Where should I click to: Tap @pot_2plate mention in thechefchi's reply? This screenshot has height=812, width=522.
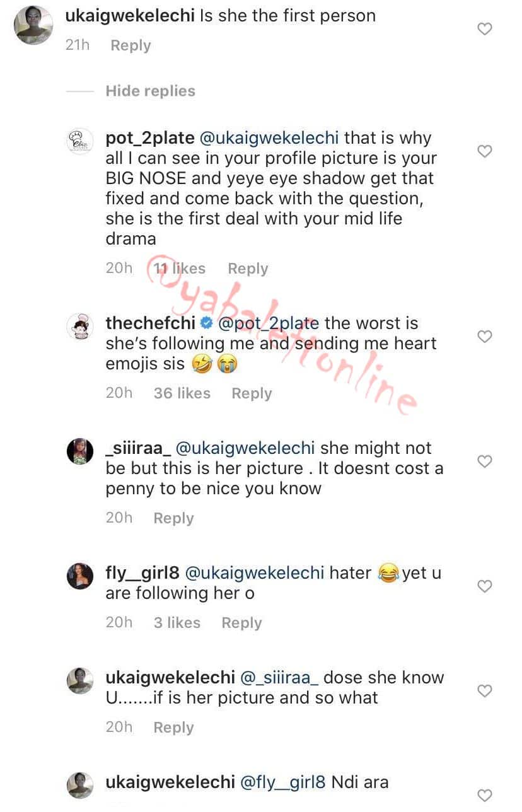(268, 323)
